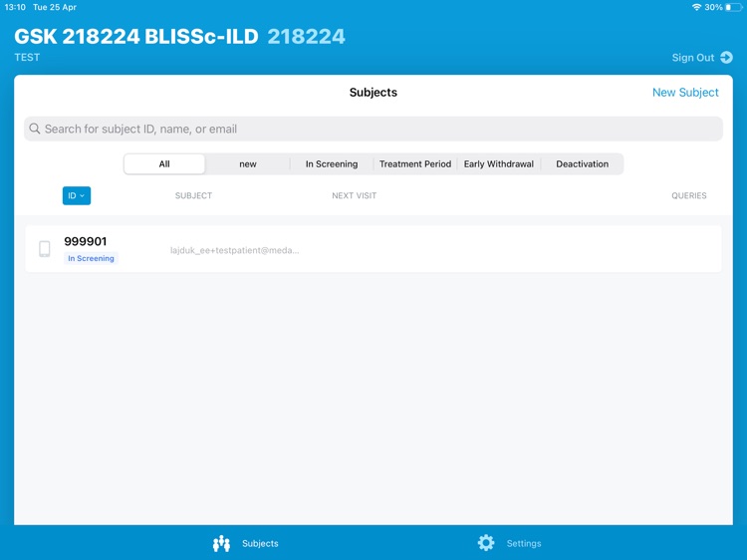Focus the subject ID search field
747x560 pixels.
(x=373, y=129)
